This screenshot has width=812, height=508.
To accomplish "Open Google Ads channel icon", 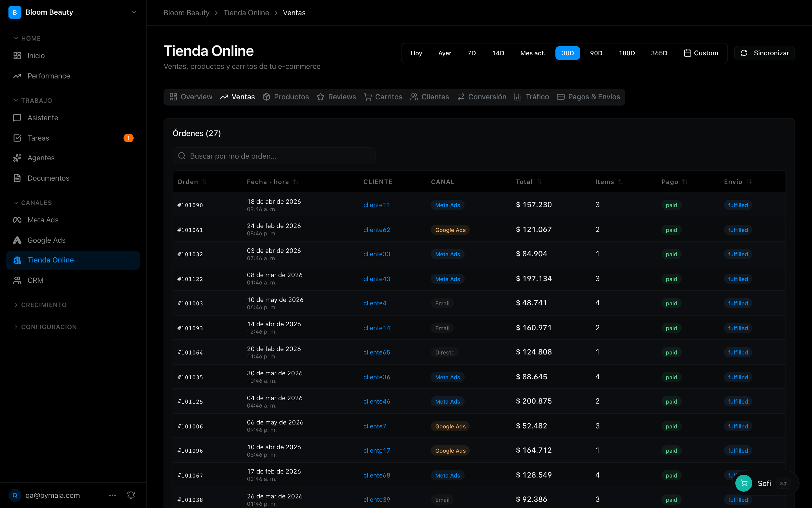I will [x=17, y=240].
